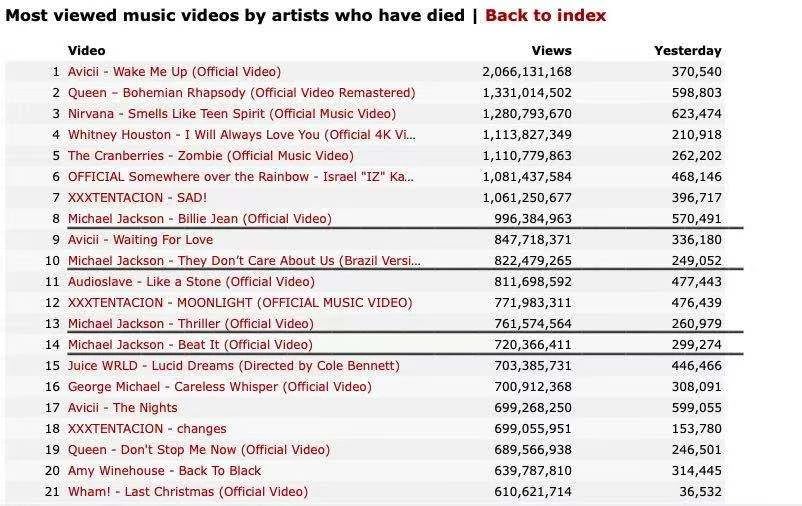
Task: Open Whitney Houston I Will Always Love You
Action: (241, 135)
